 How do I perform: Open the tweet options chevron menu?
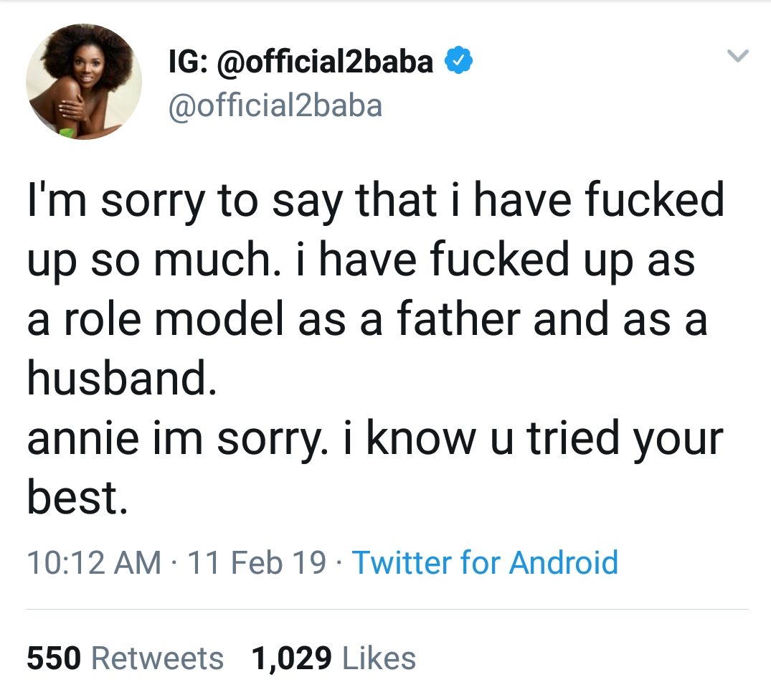coord(738,56)
